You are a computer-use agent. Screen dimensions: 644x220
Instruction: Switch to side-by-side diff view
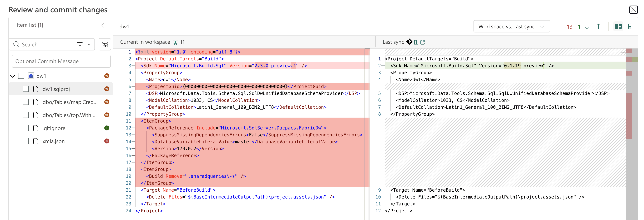click(618, 26)
